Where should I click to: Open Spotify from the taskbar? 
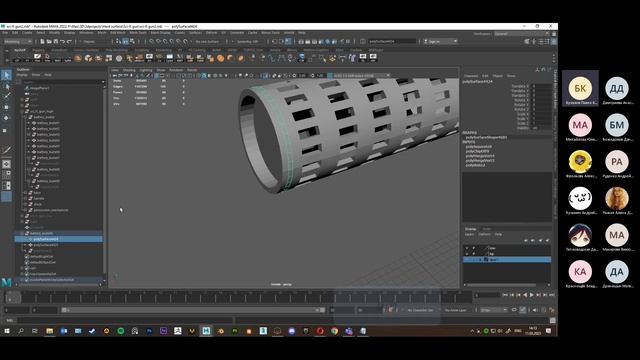point(121,331)
